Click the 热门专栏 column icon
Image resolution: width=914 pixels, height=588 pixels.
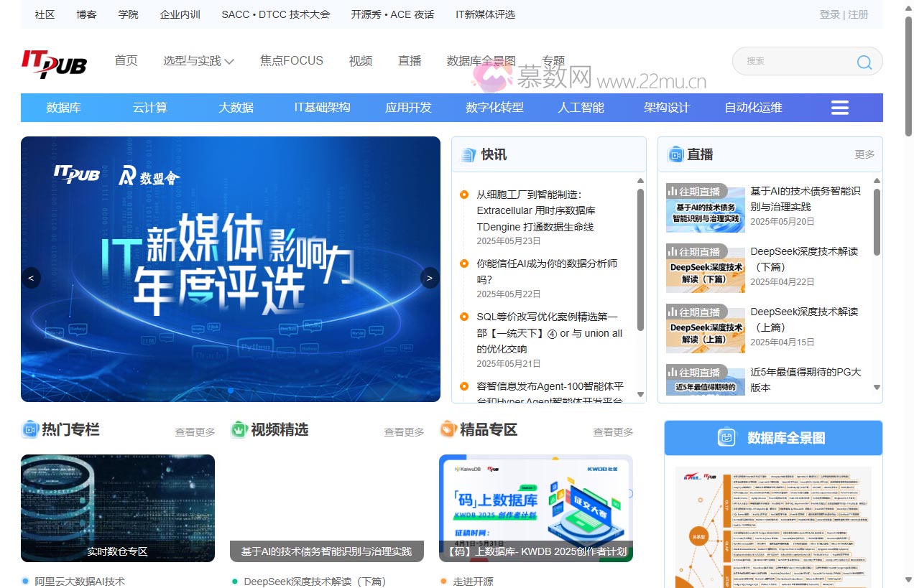(x=29, y=429)
